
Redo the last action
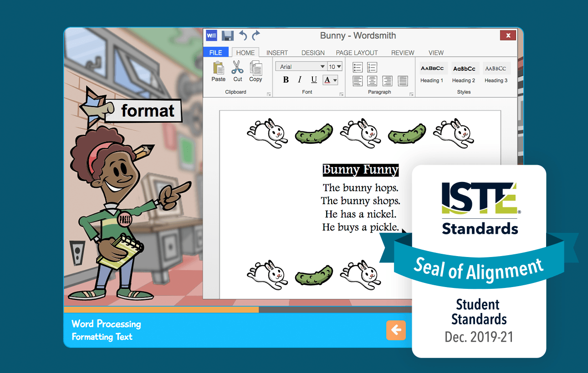point(256,35)
